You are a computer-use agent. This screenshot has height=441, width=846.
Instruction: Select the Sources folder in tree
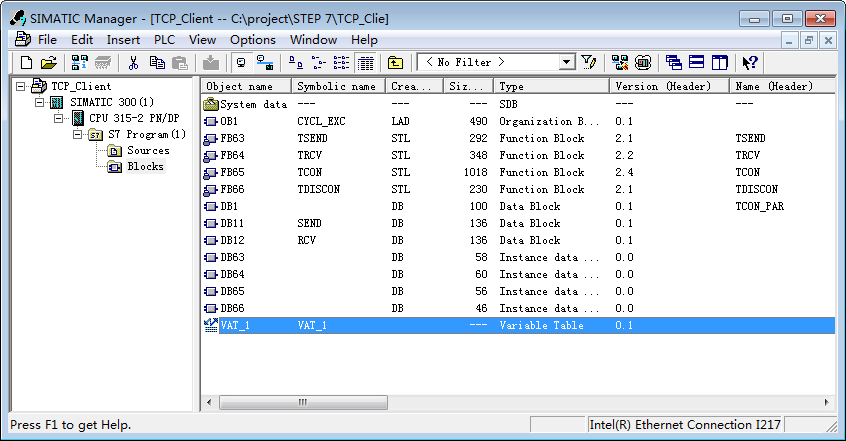pos(148,151)
